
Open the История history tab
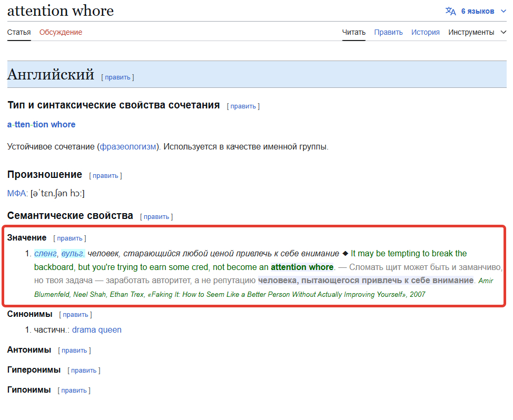[426, 32]
